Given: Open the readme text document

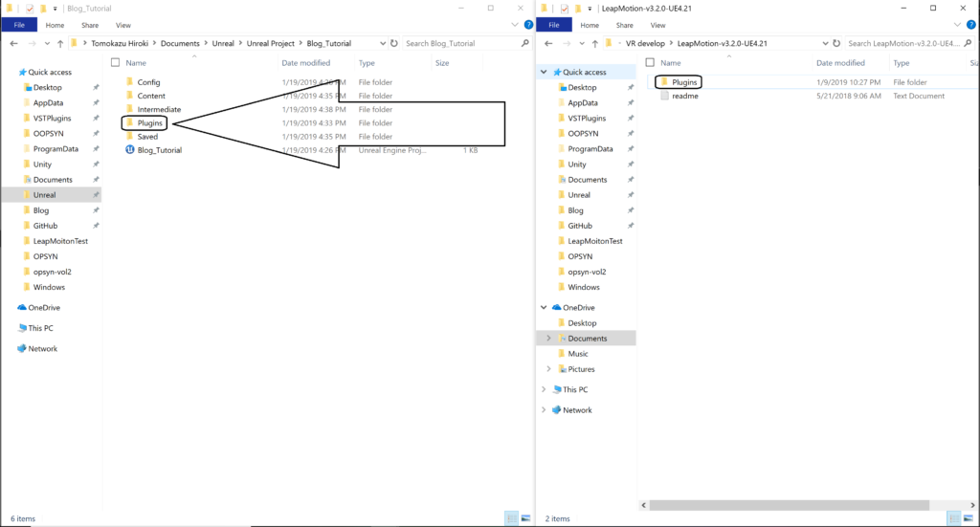Looking at the screenshot, I should tap(685, 96).
